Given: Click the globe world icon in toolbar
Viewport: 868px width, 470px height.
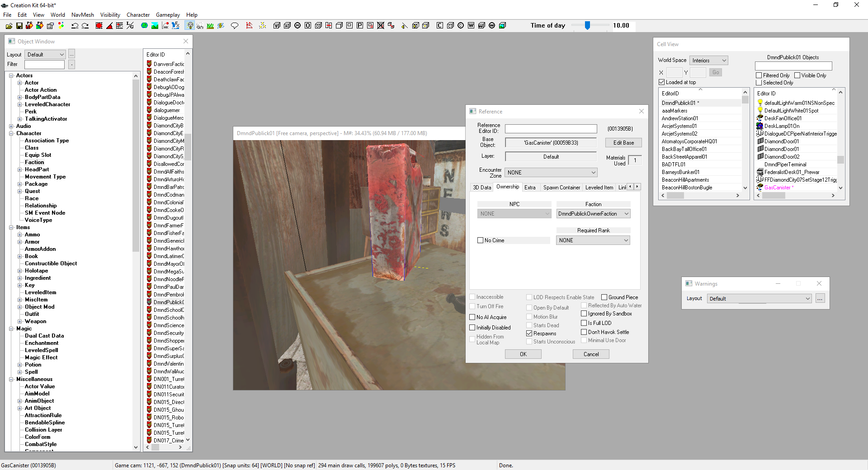Looking at the screenshot, I should click(144, 26).
